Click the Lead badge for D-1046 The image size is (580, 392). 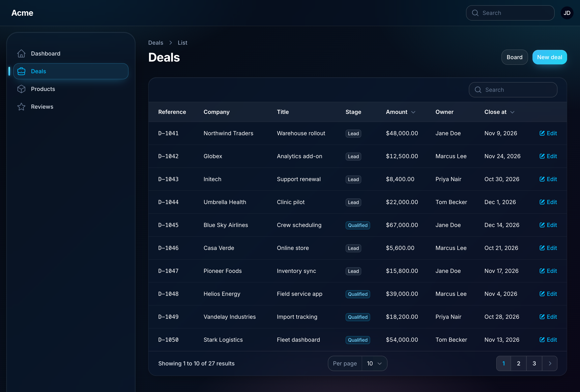click(353, 248)
